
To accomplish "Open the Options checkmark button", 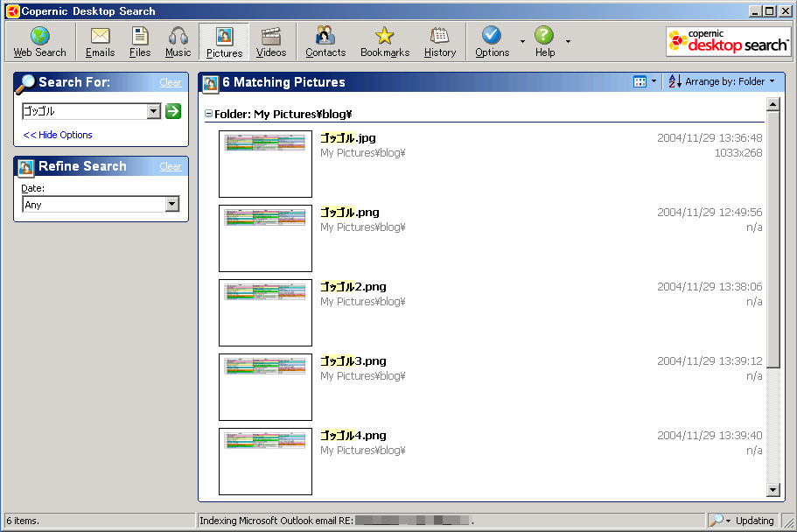I will (x=492, y=42).
